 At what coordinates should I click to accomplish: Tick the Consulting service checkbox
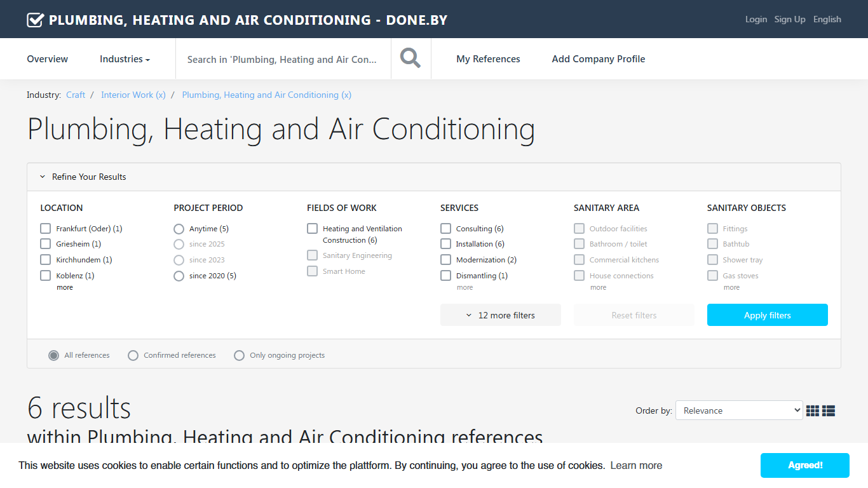pyautogui.click(x=445, y=228)
